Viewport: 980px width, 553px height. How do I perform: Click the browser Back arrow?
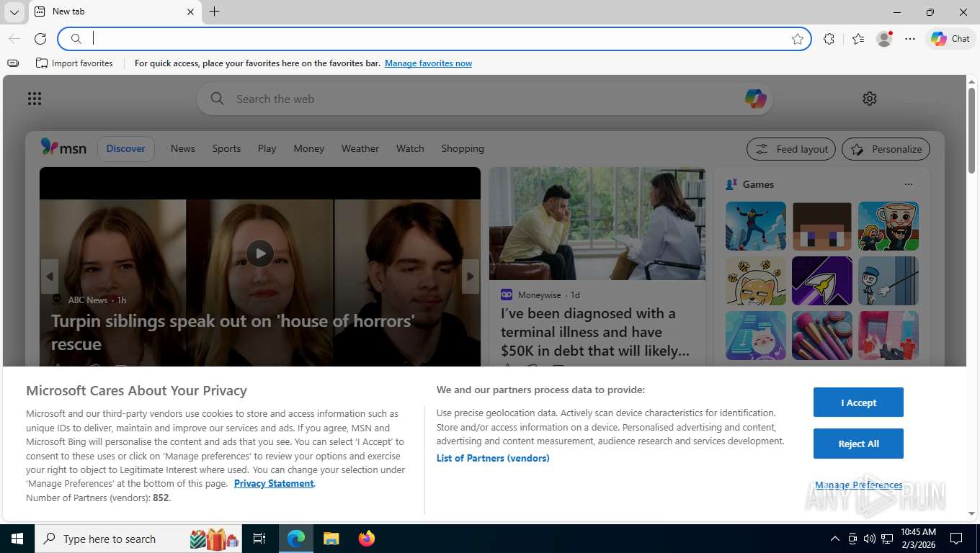tap(14, 39)
